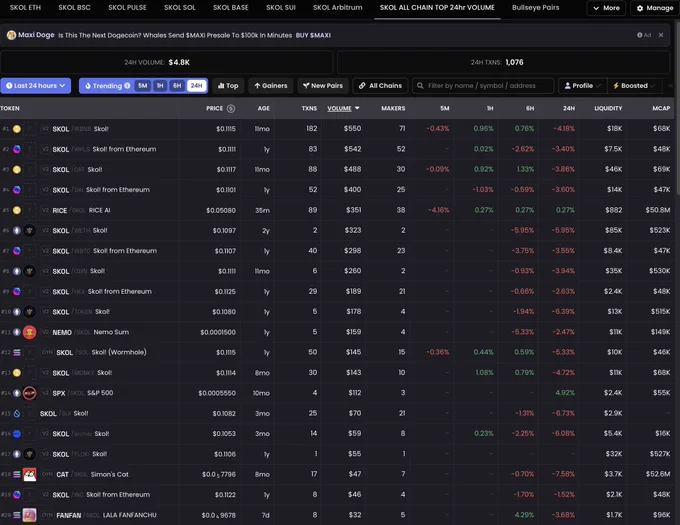Sort by the MAKERS column header

393,108
